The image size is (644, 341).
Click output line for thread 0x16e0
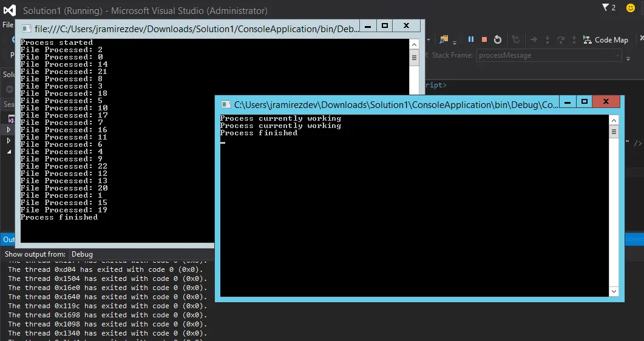[107, 288]
